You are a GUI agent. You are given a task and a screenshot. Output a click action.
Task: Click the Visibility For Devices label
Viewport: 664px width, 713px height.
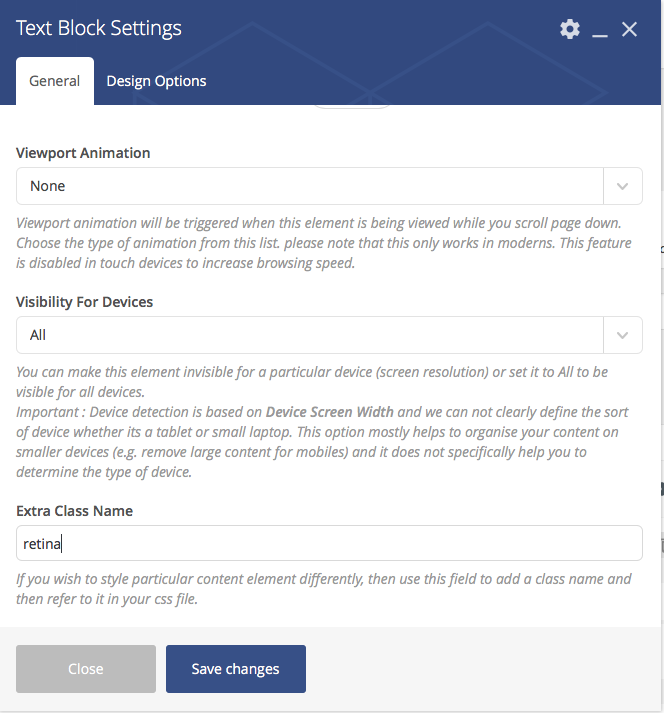coord(85,302)
